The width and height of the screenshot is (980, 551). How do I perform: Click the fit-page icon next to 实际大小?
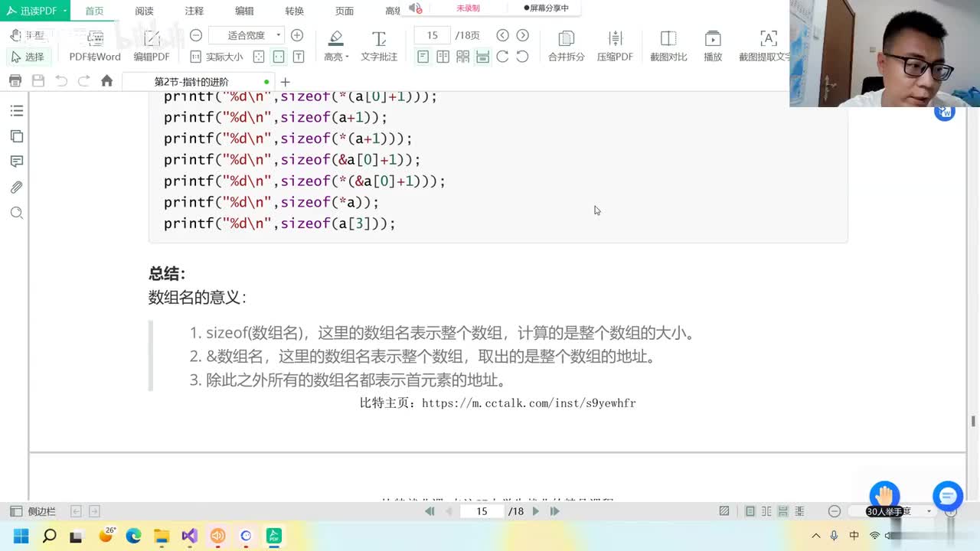click(x=259, y=57)
